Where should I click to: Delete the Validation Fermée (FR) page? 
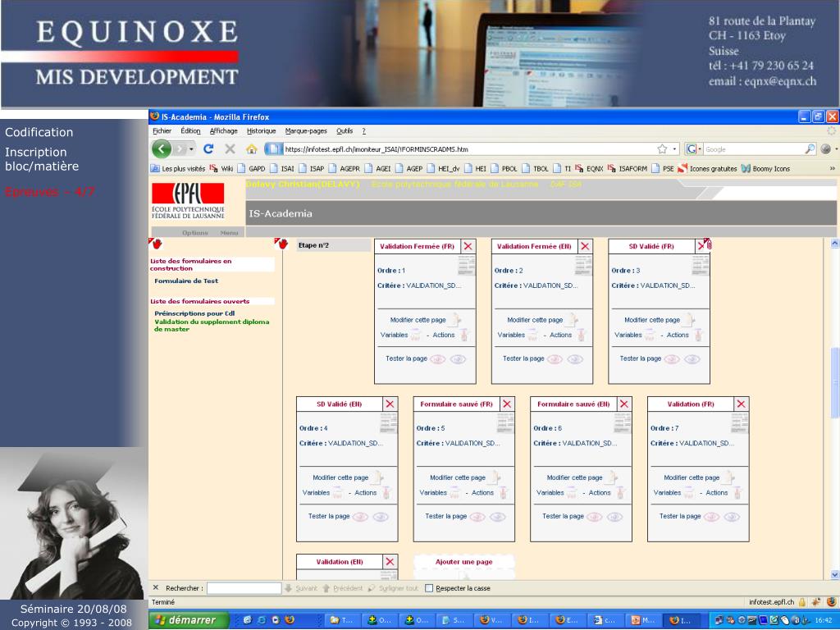pos(468,246)
